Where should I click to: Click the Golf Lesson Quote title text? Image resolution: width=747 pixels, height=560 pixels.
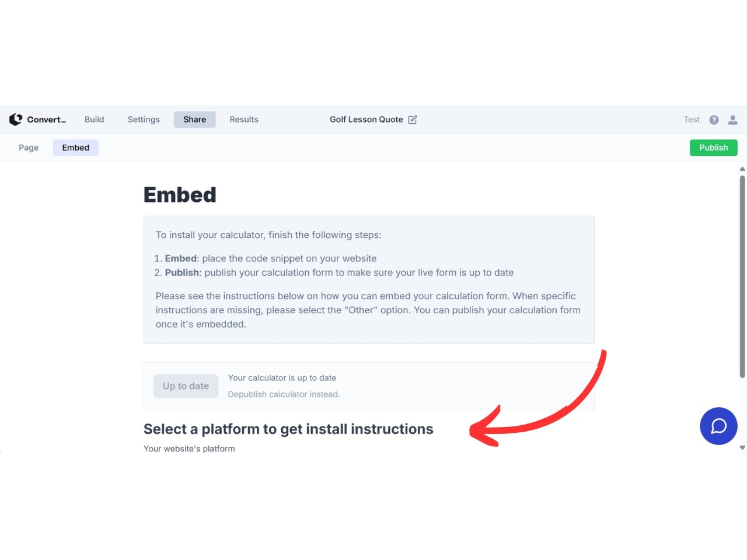[x=366, y=120]
